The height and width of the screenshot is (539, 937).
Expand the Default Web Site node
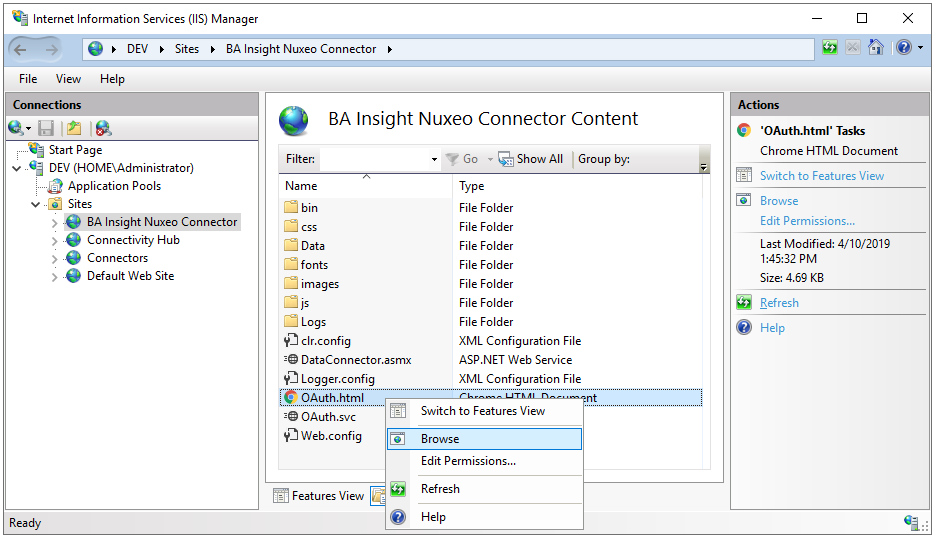54,277
